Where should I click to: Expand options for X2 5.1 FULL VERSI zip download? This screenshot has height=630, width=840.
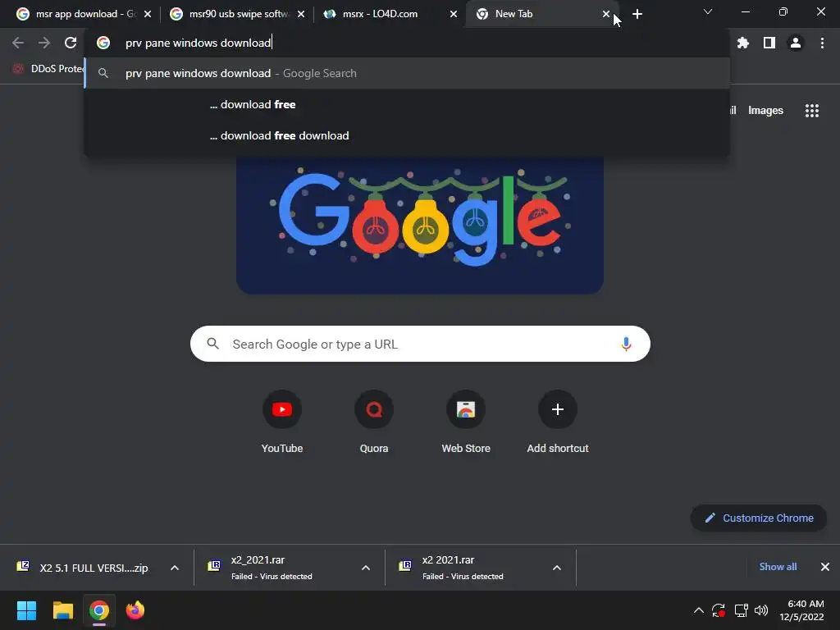(x=175, y=568)
